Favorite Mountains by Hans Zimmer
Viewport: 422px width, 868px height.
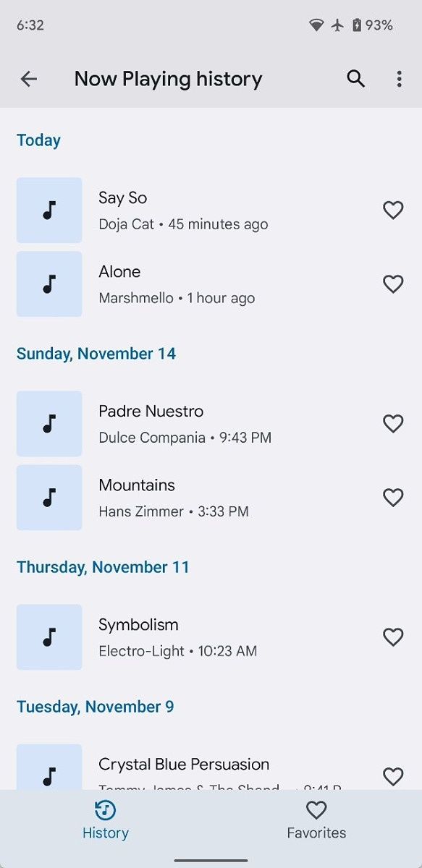point(393,497)
